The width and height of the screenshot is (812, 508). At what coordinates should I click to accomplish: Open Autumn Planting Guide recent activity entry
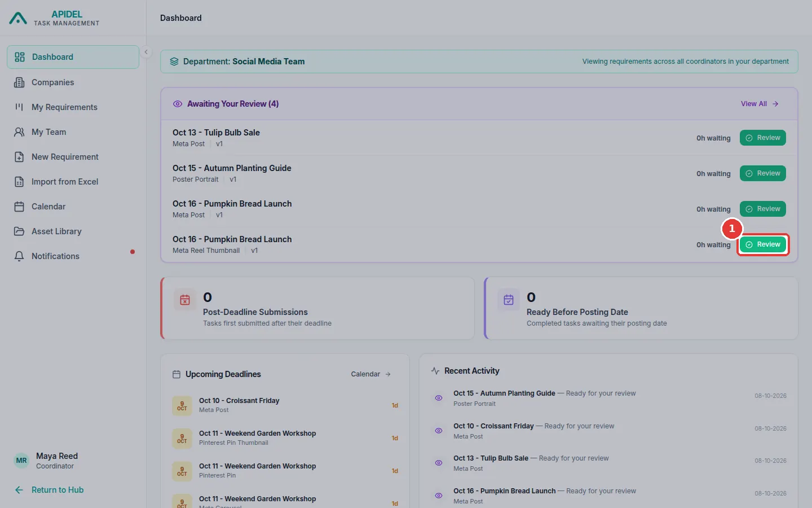[608, 398]
